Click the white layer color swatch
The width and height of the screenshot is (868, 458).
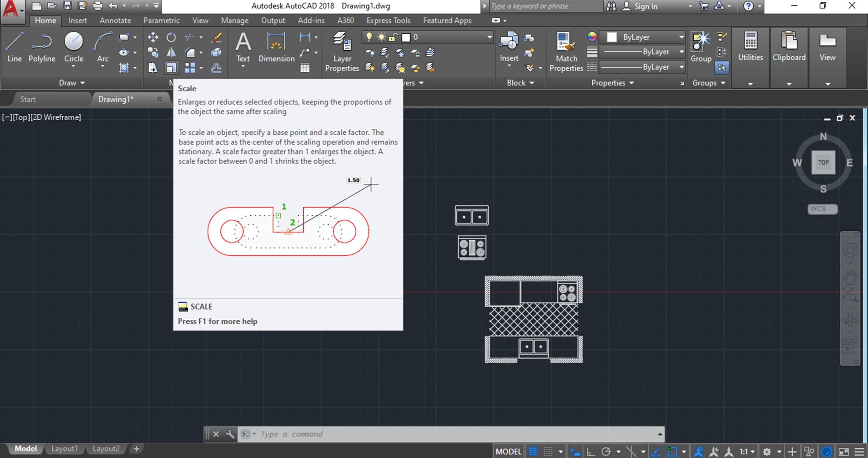[406, 37]
